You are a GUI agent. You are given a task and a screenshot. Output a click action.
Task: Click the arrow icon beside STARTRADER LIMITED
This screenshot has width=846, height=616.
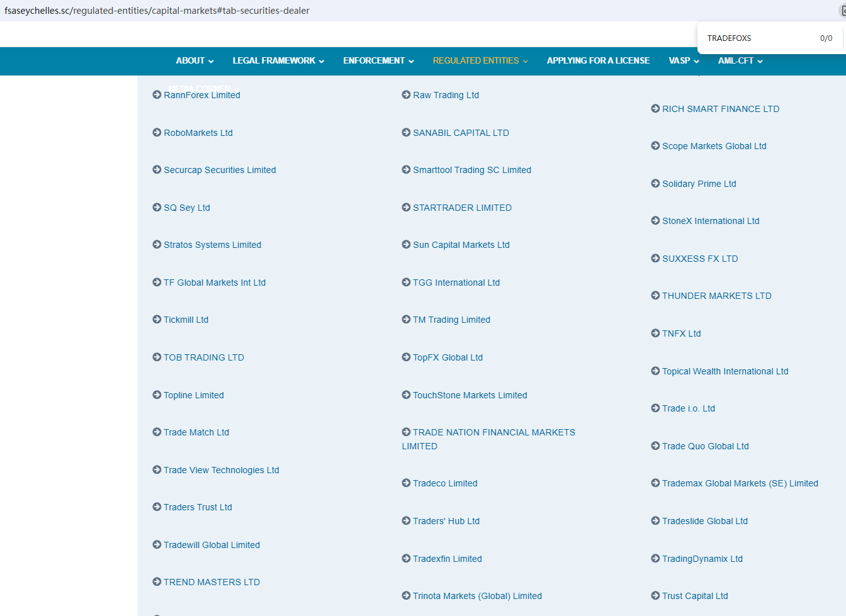[x=406, y=208]
